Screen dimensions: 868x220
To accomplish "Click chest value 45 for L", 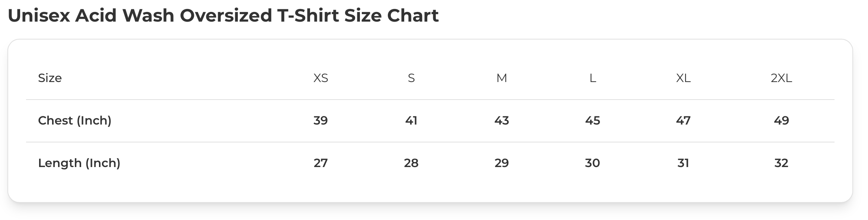I will (x=592, y=120).
